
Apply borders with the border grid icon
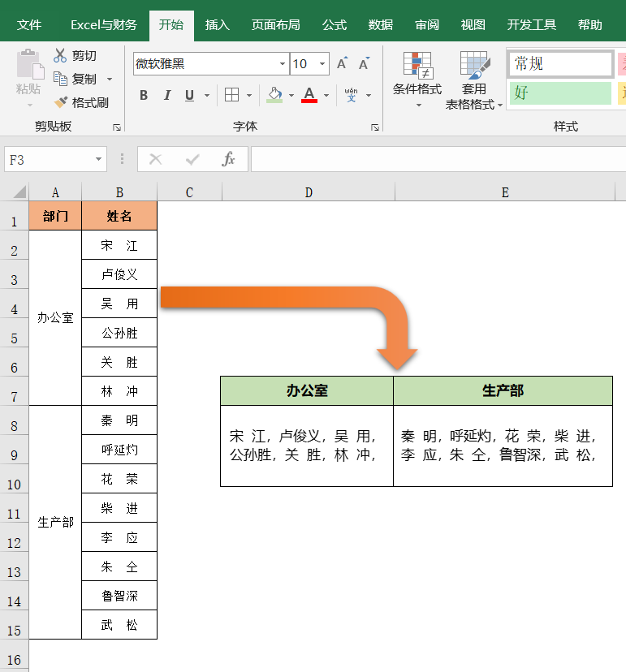[x=231, y=95]
